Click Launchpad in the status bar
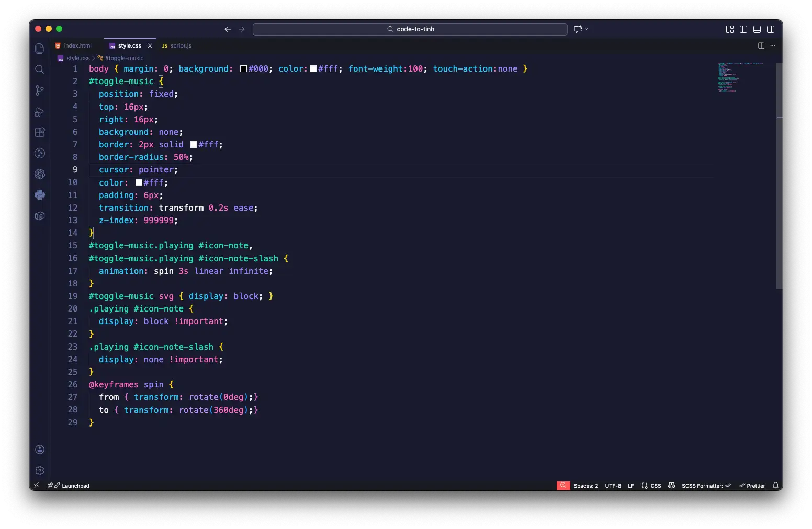This screenshot has height=529, width=812. (75, 486)
